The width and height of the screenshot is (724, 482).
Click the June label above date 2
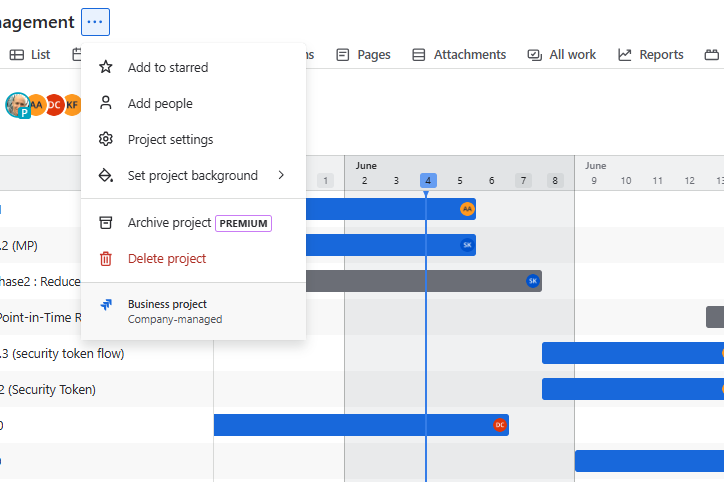tap(366, 166)
